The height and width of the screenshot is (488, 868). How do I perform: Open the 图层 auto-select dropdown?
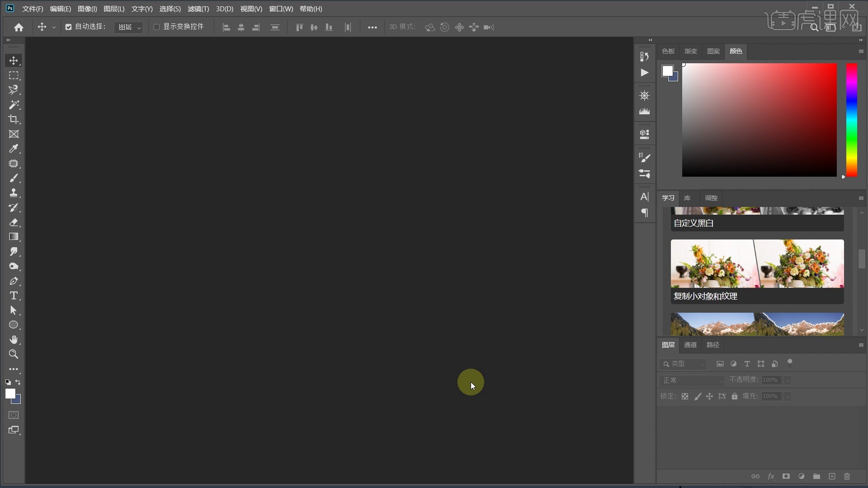pyautogui.click(x=129, y=28)
